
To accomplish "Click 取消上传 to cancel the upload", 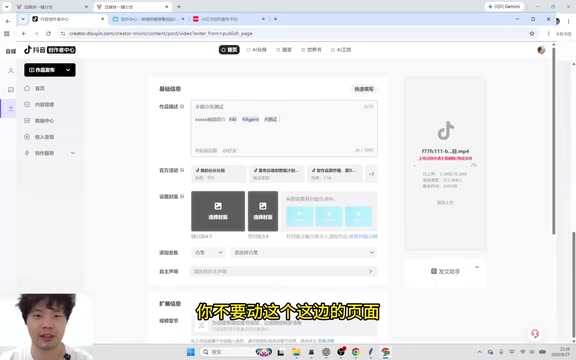I will tap(445, 202).
